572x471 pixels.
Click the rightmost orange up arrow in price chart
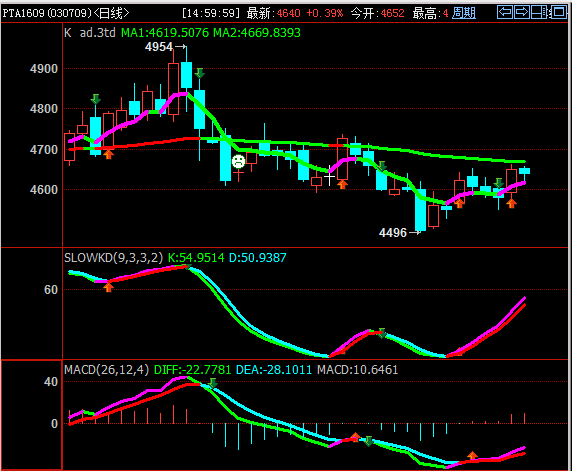511,204
